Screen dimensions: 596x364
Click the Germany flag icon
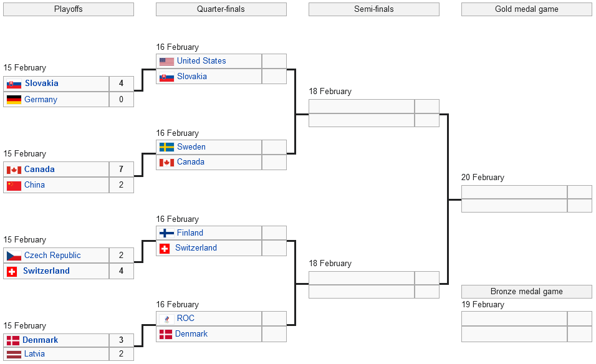[14, 100]
